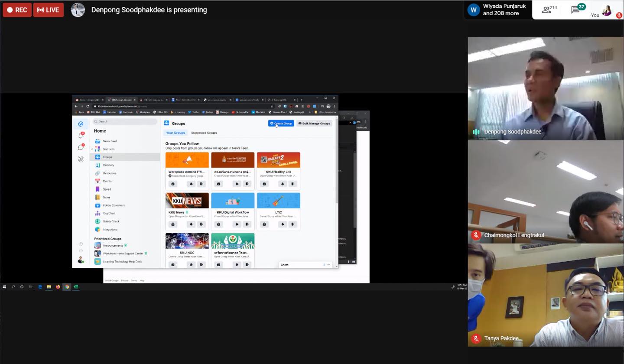
Task: Toggle notifications bell on Workplace Admins FYI card
Action: (x=191, y=184)
